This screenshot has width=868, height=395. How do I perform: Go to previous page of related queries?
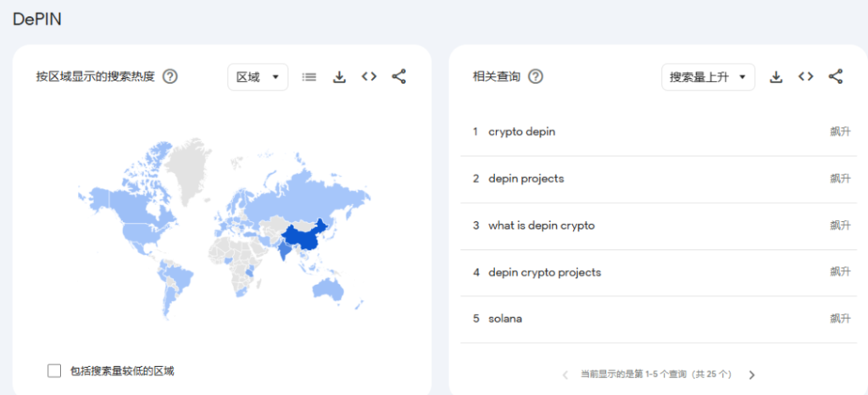[565, 374]
